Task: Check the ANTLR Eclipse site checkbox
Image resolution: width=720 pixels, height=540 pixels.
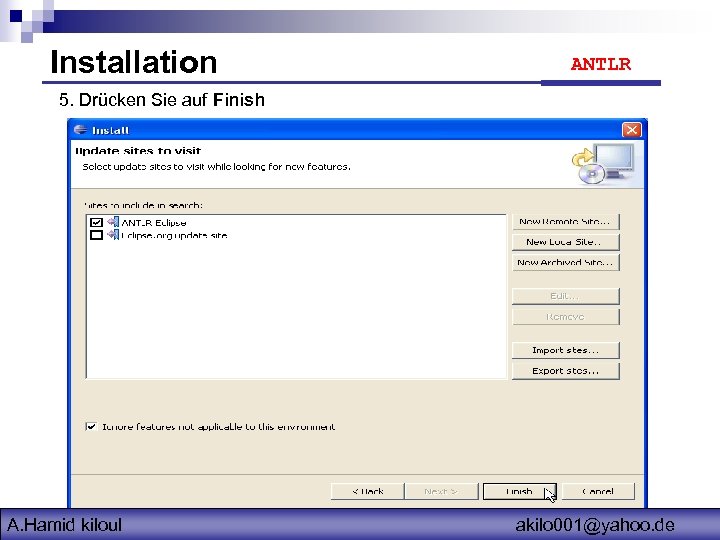Action: point(96,222)
